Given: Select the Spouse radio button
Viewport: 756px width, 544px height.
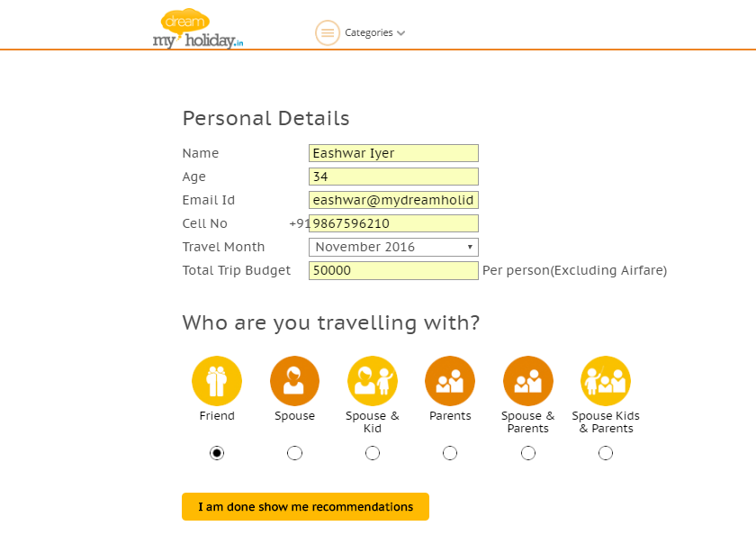Looking at the screenshot, I should (294, 453).
